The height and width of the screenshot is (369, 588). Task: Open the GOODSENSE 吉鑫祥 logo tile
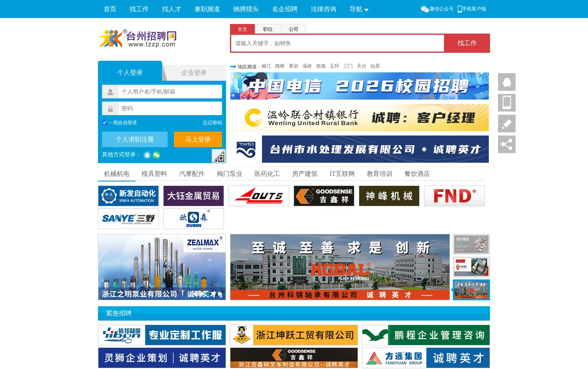(x=324, y=196)
